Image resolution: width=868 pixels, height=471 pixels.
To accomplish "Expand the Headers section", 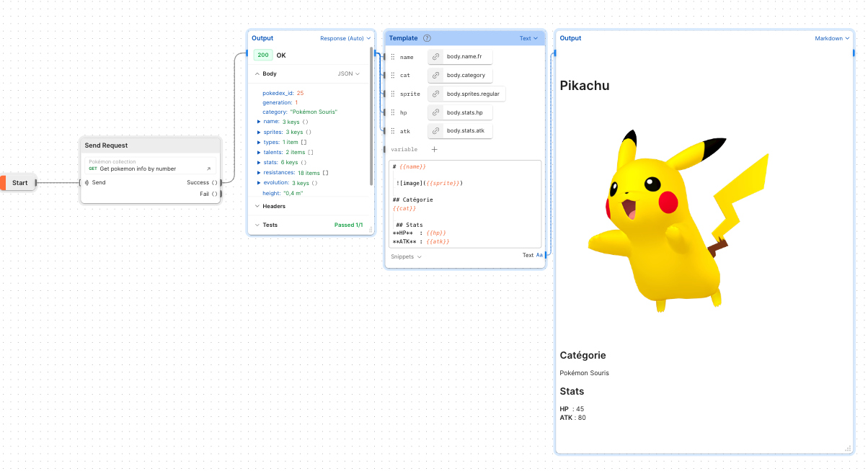I will 257,206.
